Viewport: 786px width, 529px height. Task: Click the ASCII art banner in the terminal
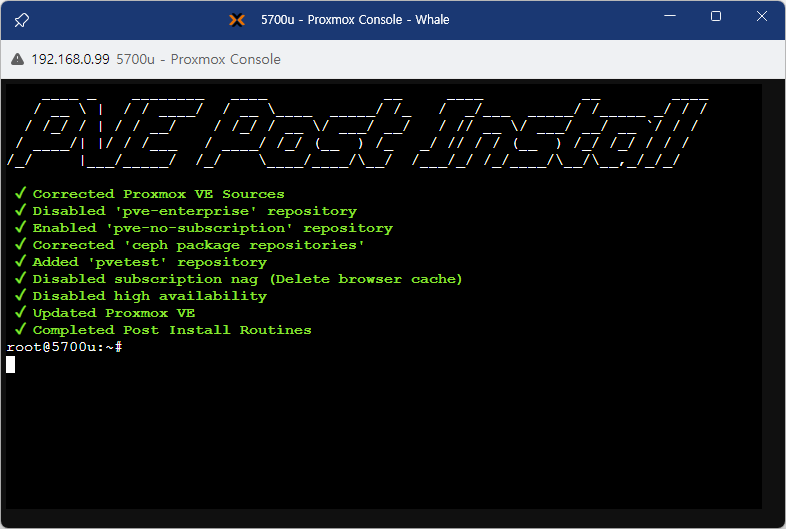360,130
